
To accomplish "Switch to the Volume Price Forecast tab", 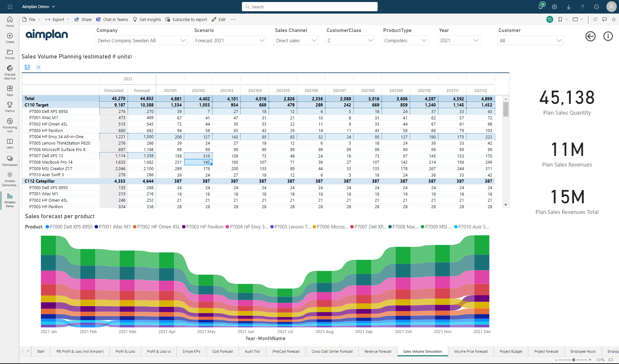I will click(471, 351).
